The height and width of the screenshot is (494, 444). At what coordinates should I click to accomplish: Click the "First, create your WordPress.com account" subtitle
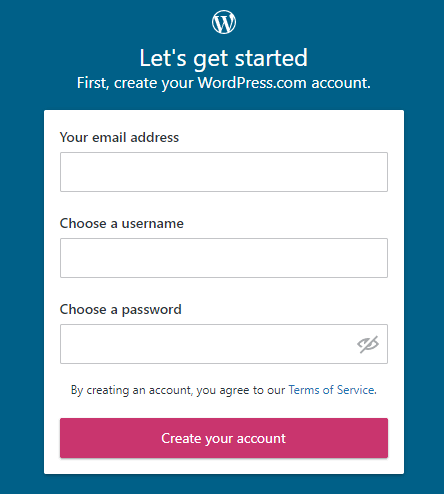[224, 83]
